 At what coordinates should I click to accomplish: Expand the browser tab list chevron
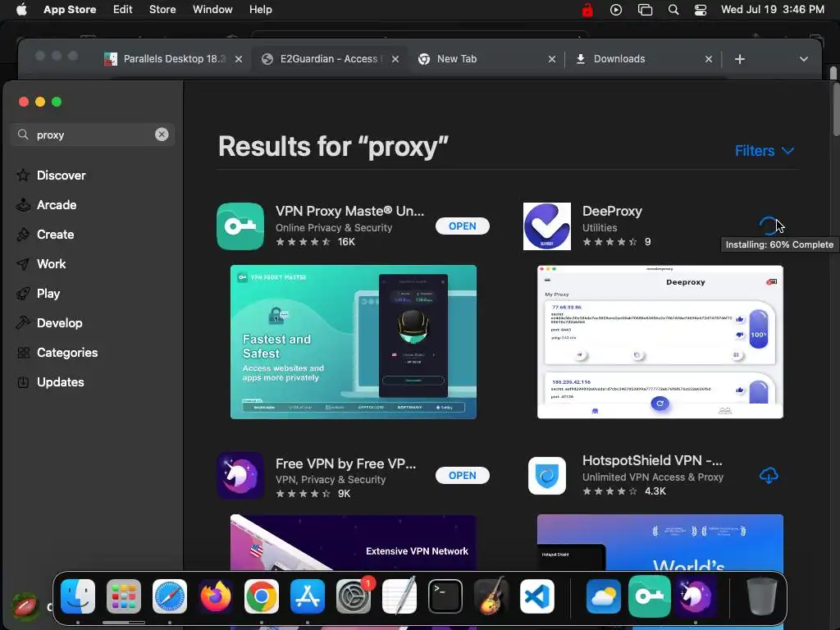coord(804,59)
